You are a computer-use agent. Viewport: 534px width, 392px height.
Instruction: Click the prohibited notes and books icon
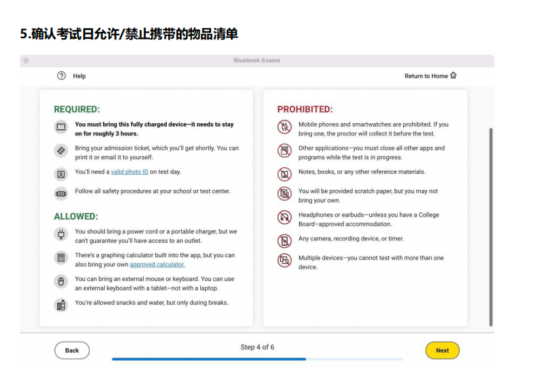tap(285, 174)
